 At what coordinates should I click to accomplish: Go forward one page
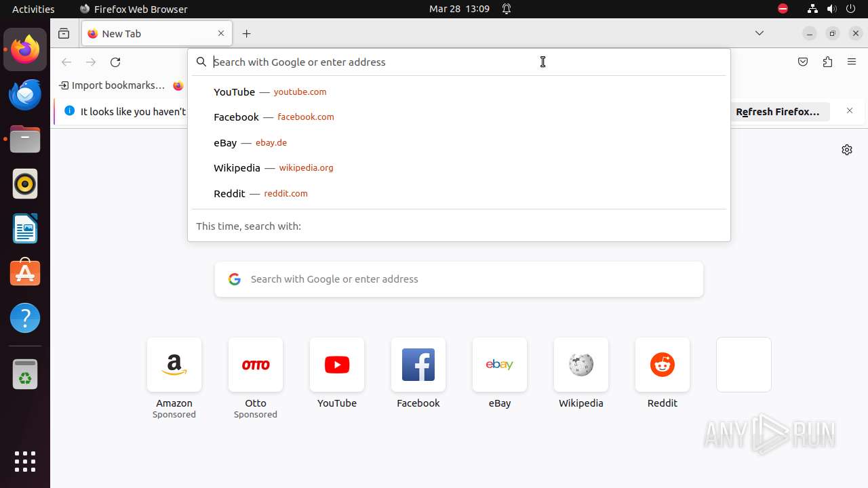click(x=91, y=62)
